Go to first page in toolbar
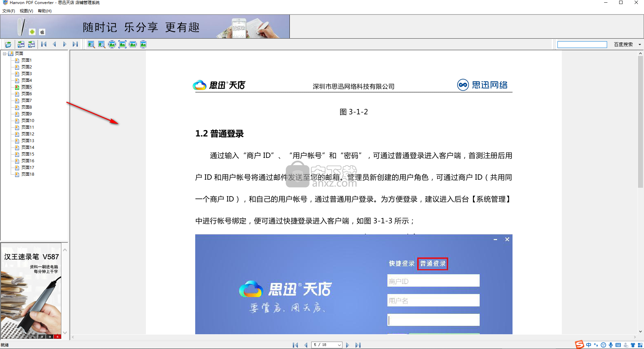The height and width of the screenshot is (349, 644). 44,44
